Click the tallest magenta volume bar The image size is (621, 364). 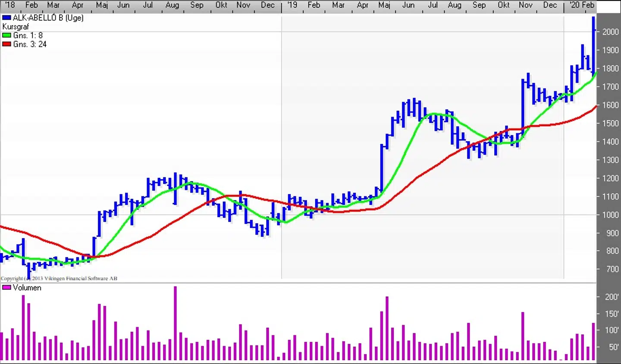(175, 323)
